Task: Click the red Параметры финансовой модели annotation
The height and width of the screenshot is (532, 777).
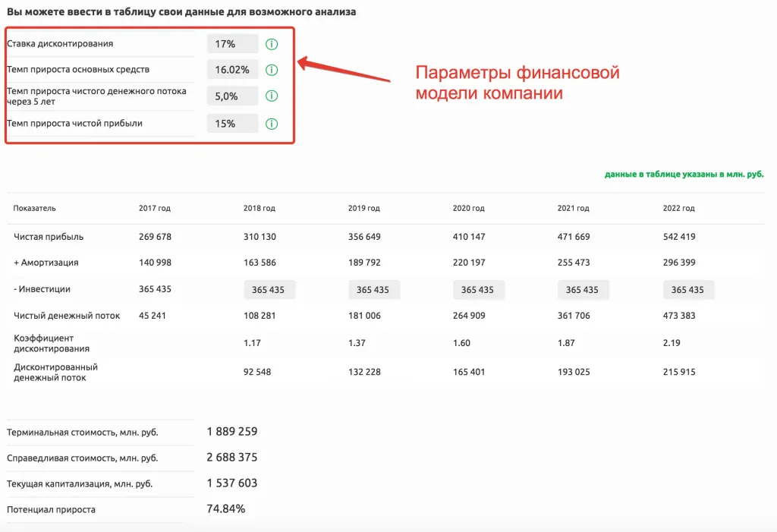Action: 517,83
